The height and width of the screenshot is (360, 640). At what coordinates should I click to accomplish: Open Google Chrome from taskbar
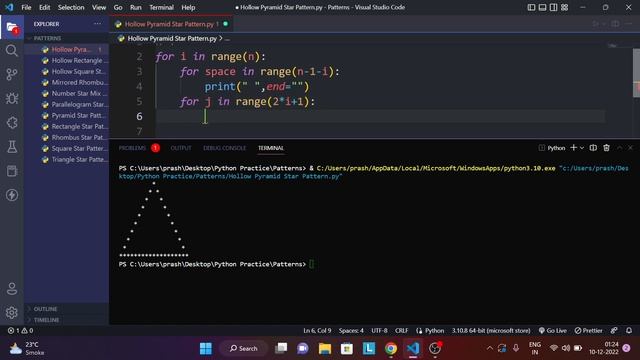tap(391, 348)
